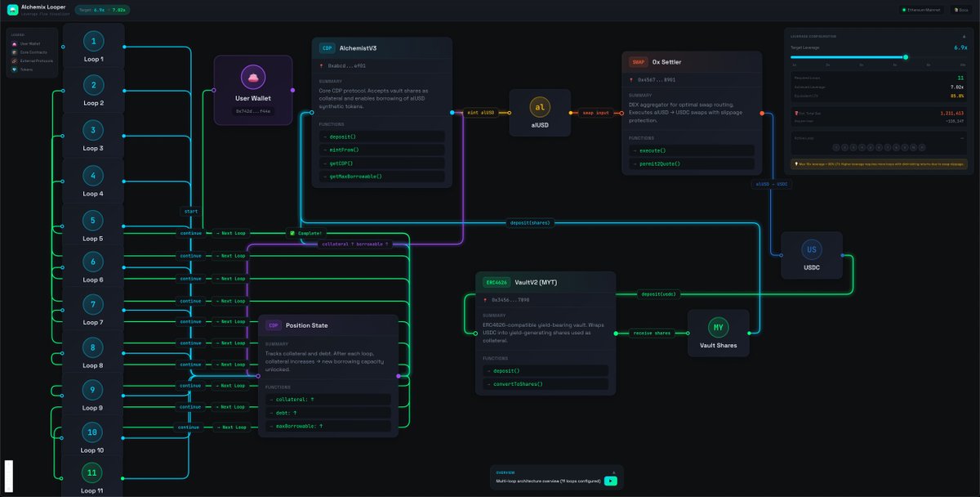Select the Loop 7 node circle
980x497 pixels.
[93, 305]
